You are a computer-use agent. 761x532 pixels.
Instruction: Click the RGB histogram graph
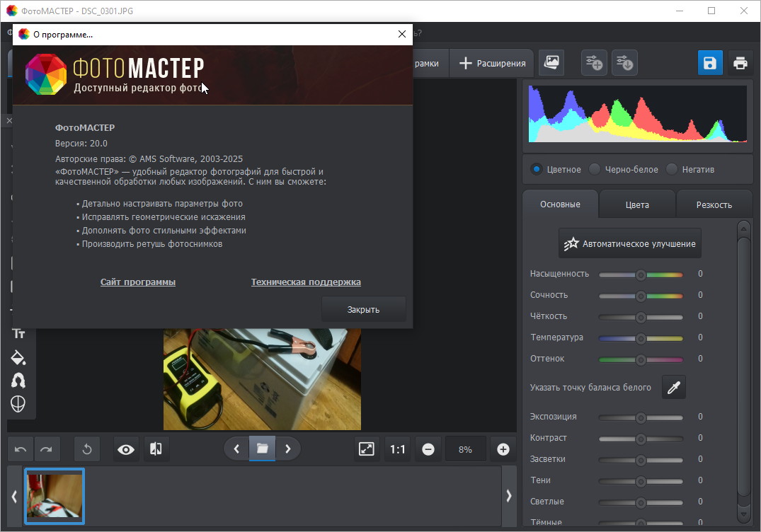click(637, 114)
